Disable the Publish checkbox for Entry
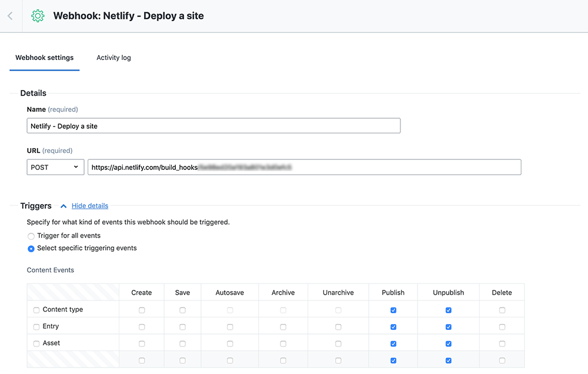 [393, 326]
